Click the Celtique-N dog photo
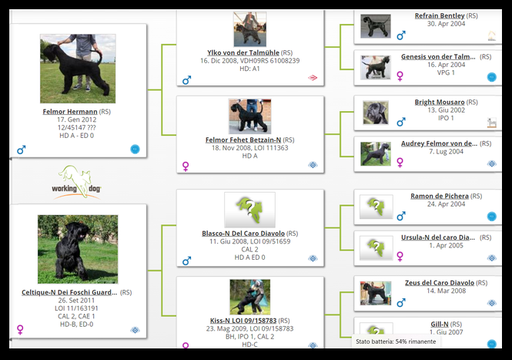Viewport: 512px width, 360px height. point(78,249)
